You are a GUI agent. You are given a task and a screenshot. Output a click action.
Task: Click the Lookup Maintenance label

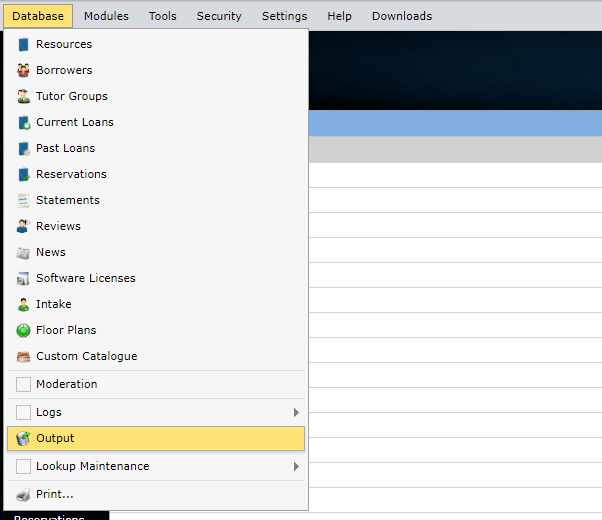tap(93, 467)
